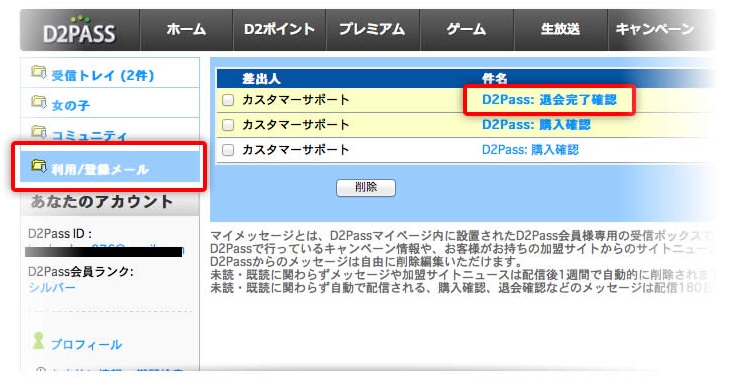The height and width of the screenshot is (386, 730).
Task: Click the D2PASS logo
Action: pos(79,30)
